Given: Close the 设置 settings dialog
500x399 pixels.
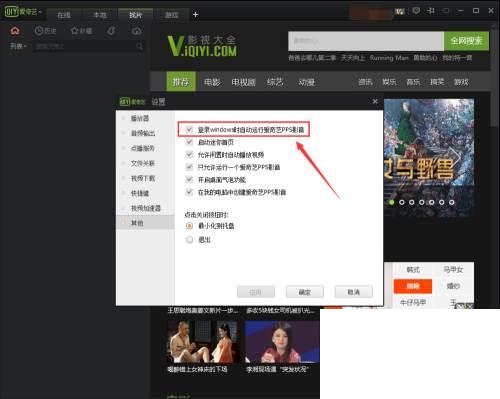Looking at the screenshot, I should [x=375, y=101].
